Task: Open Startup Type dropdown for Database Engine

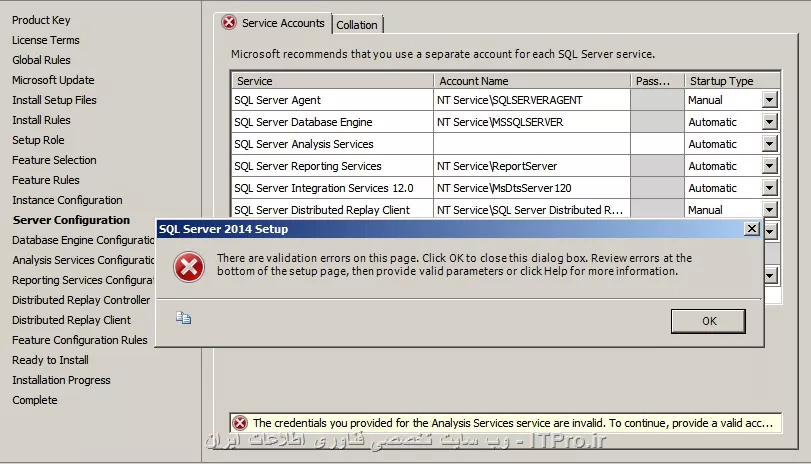Action: coord(769,122)
